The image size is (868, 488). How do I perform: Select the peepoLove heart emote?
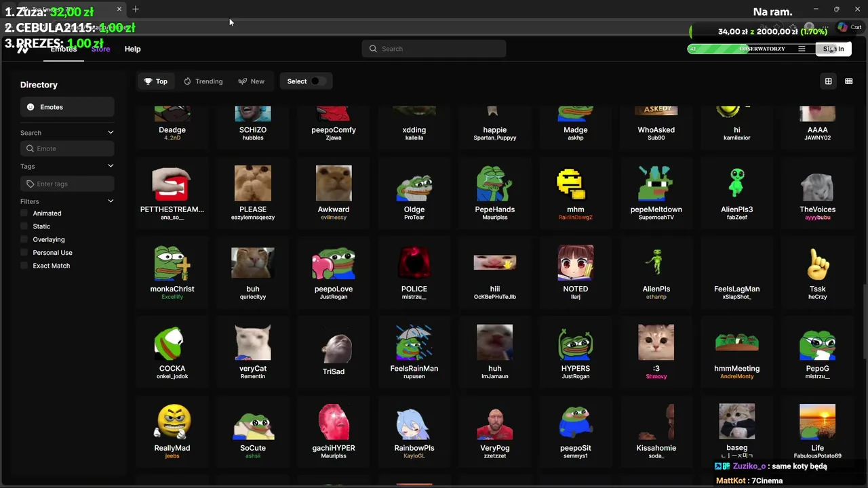coord(334,264)
